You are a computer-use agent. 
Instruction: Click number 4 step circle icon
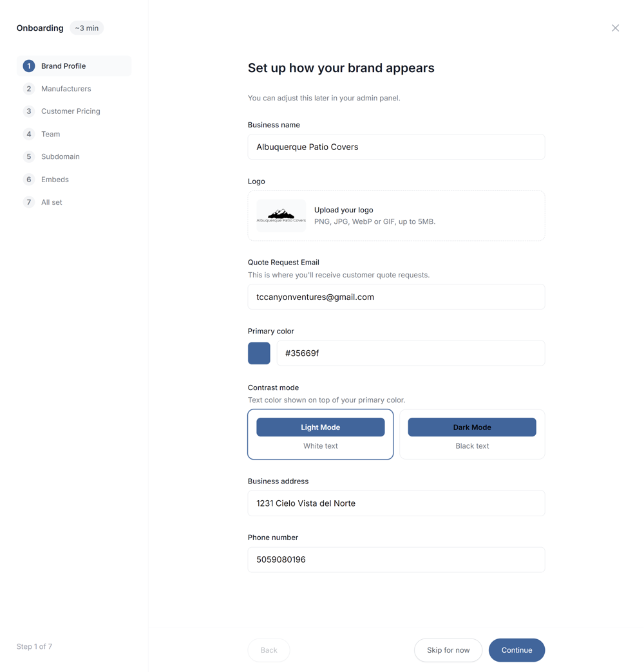(x=29, y=134)
